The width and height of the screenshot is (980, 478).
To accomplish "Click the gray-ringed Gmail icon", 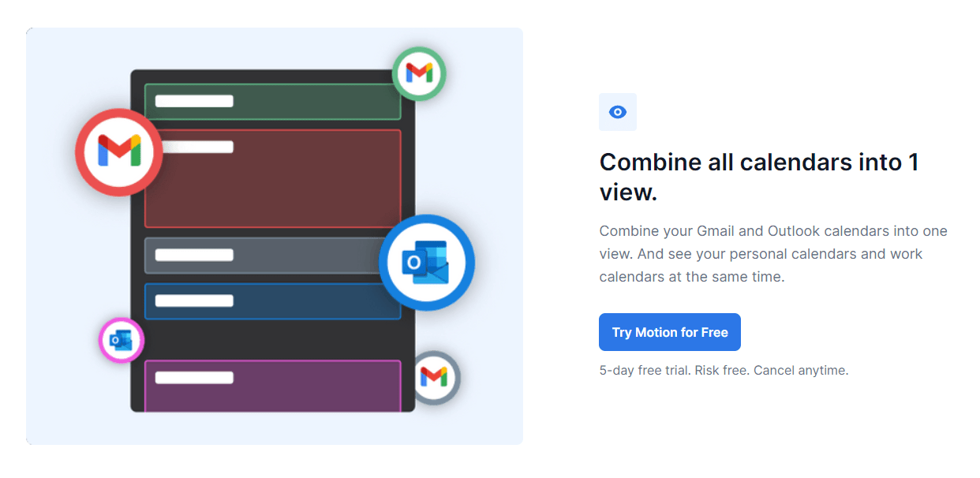I will coord(433,377).
